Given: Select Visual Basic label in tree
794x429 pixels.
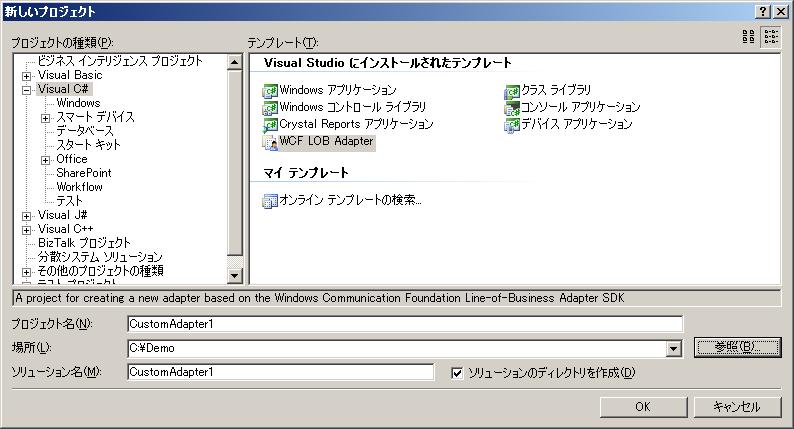Looking at the screenshot, I should 70,75.
